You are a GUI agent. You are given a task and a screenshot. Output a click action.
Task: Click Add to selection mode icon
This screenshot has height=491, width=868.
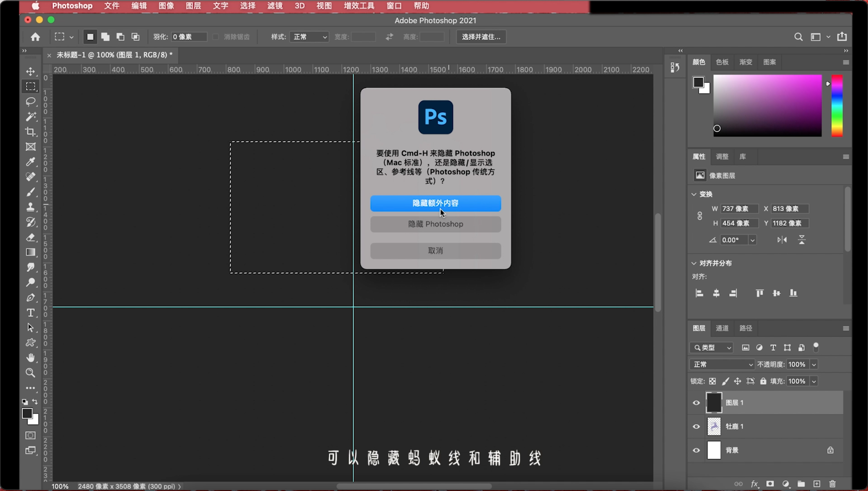pos(105,37)
